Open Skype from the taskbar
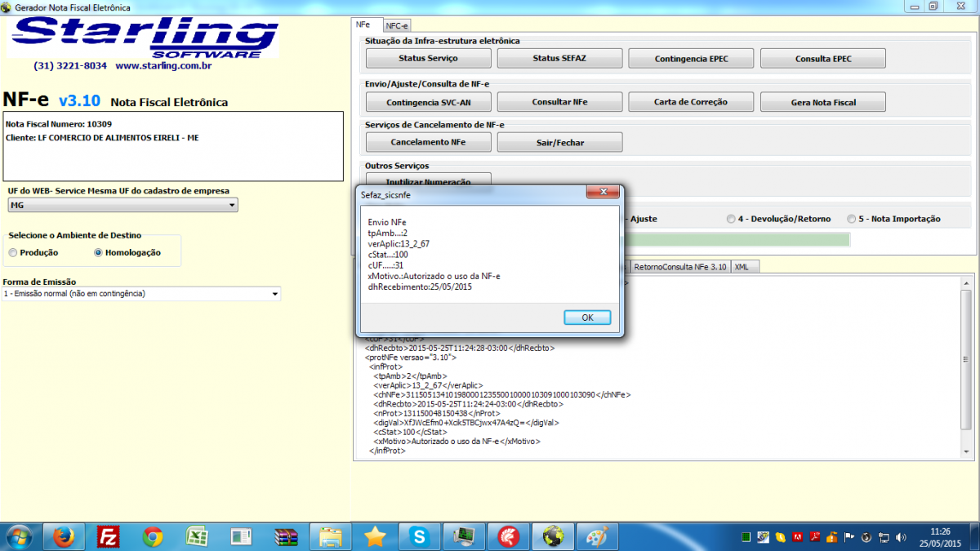Screen dimensions: 980x551 tap(420, 536)
